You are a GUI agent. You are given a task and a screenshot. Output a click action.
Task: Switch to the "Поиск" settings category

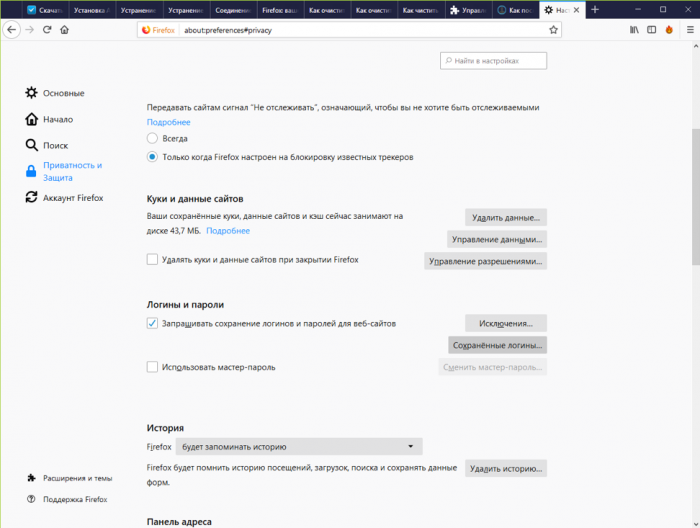(x=55, y=145)
